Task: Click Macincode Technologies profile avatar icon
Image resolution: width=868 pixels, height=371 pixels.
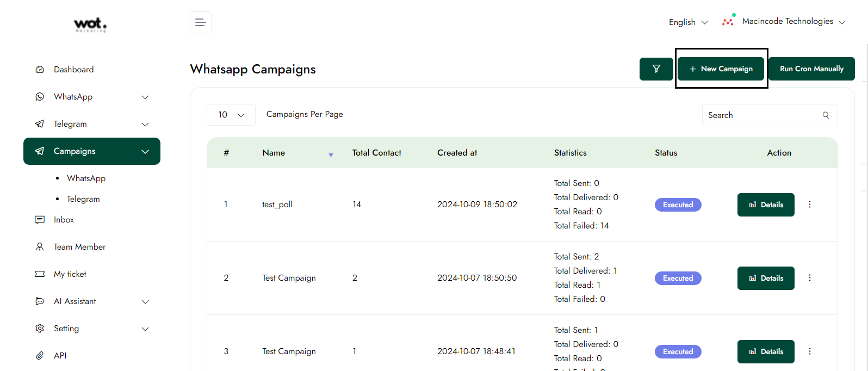Action: (728, 21)
